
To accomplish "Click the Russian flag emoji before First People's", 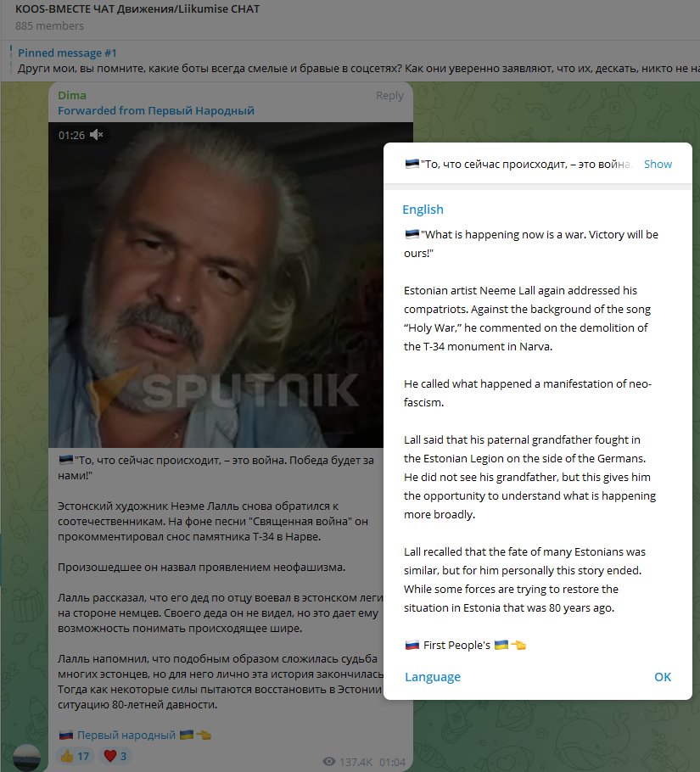I will point(412,645).
